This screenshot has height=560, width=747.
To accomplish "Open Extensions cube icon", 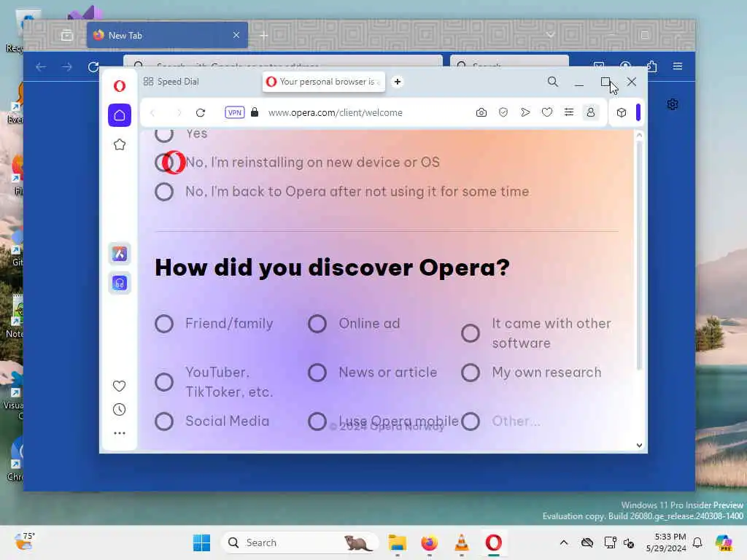I will pos(622,113).
